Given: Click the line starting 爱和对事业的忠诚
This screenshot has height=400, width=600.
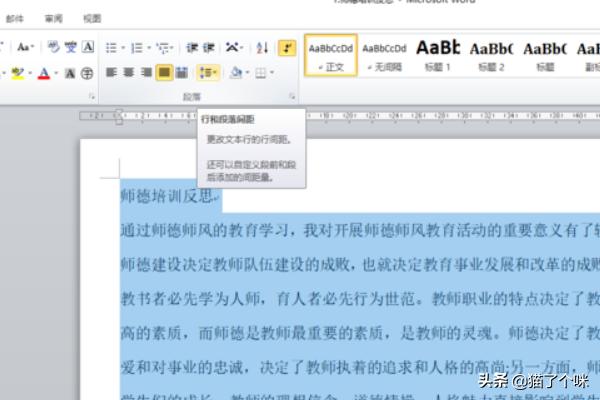Looking at the screenshot, I should point(360,368).
